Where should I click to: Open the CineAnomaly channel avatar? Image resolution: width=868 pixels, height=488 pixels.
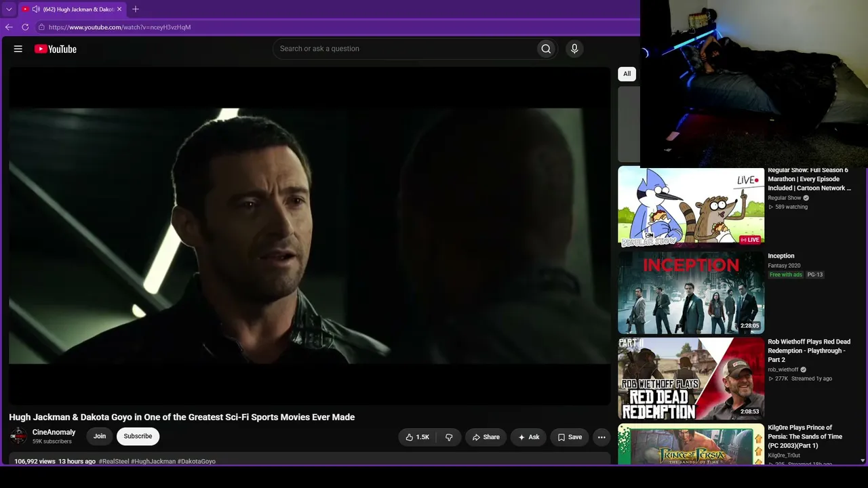[18, 436]
